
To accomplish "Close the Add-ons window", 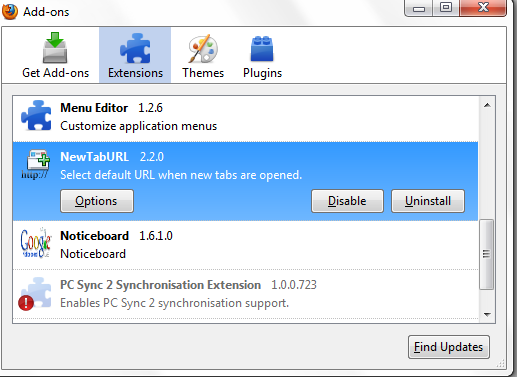I will click(483, 8).
